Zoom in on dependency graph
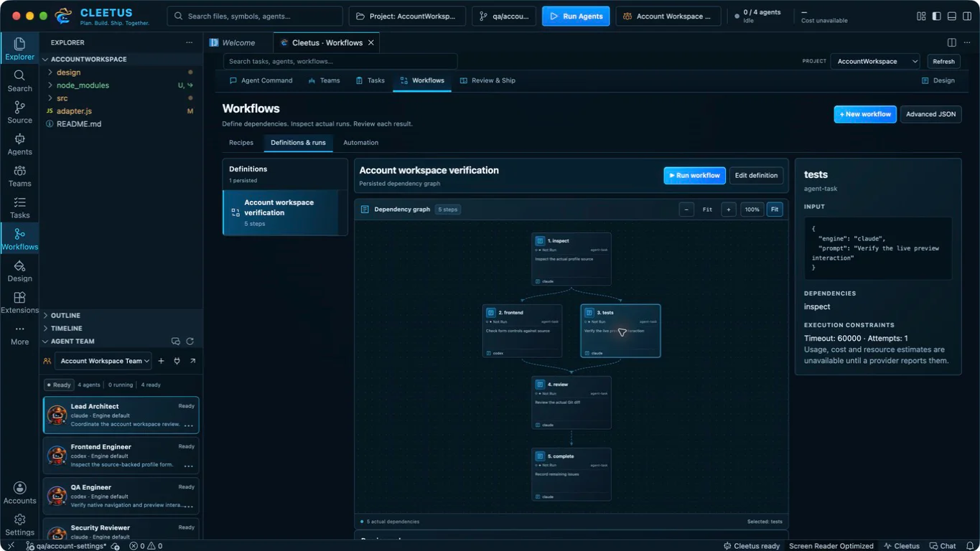The width and height of the screenshot is (980, 551). [x=728, y=209]
